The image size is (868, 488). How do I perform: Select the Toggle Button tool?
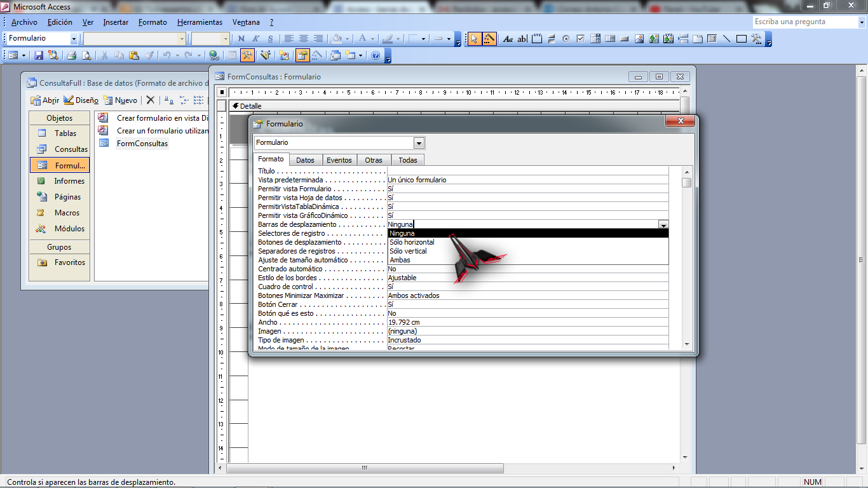point(551,39)
